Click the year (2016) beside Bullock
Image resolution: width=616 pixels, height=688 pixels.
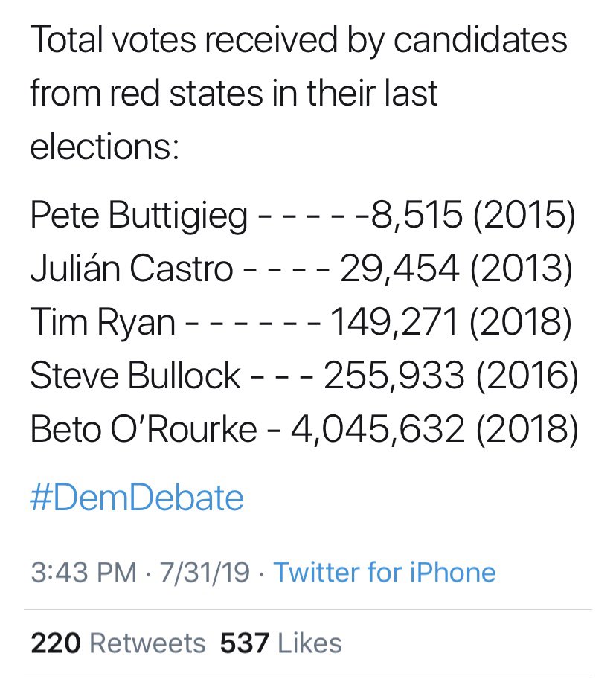(525, 376)
